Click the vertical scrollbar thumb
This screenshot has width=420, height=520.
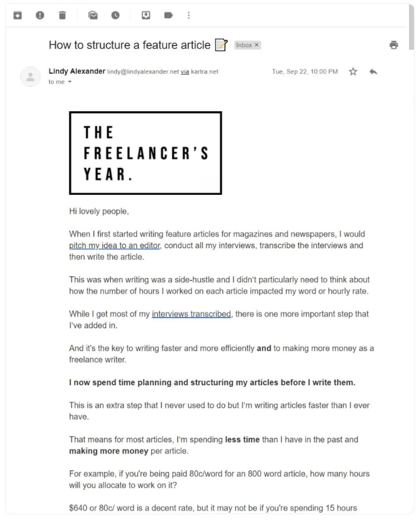tap(411, 27)
